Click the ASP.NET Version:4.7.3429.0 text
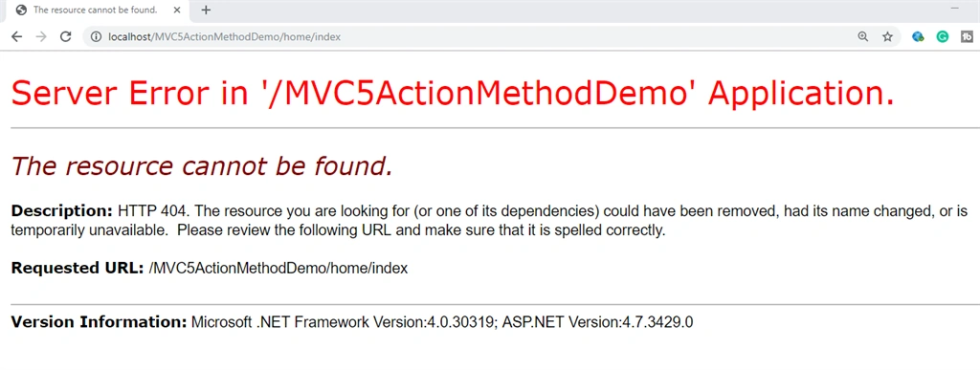The width and height of the screenshot is (980, 370). (x=597, y=322)
